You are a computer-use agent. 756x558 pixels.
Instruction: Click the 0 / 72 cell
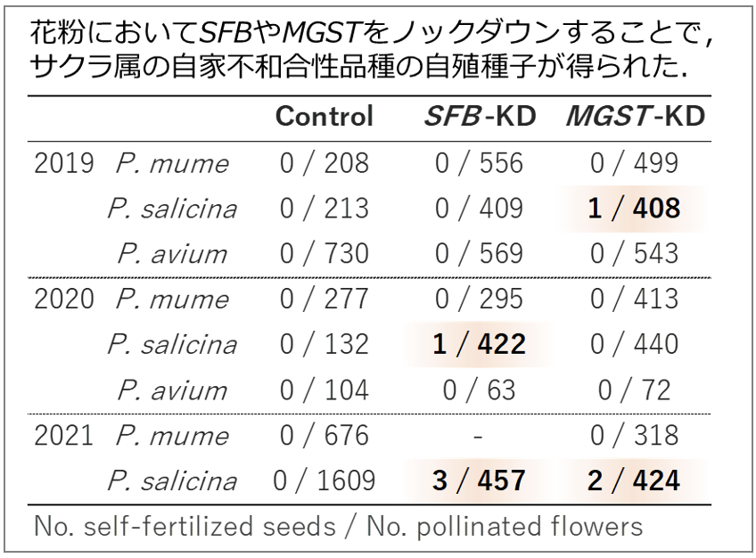(634, 390)
